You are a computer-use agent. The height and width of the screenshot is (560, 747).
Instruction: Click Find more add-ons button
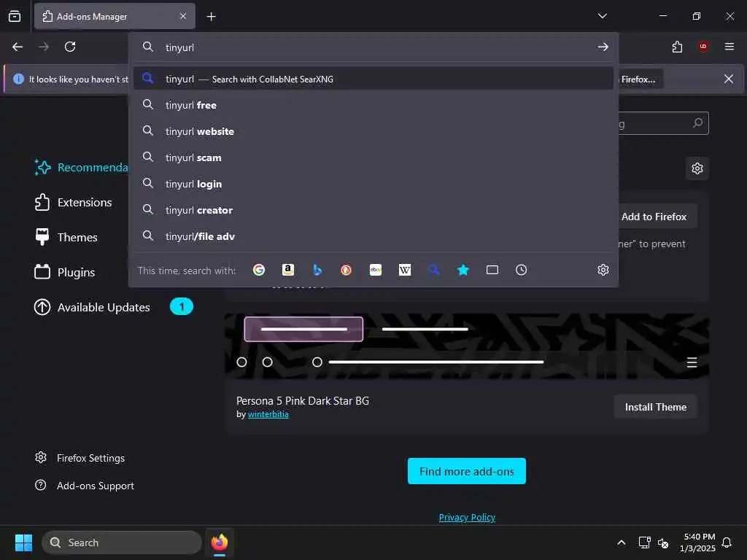click(x=466, y=471)
